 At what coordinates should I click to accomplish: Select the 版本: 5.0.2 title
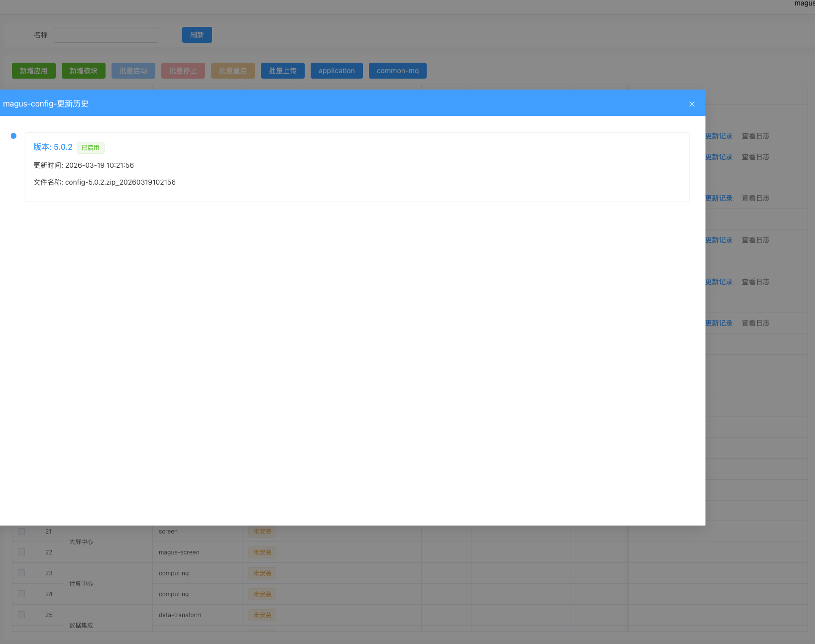53,147
